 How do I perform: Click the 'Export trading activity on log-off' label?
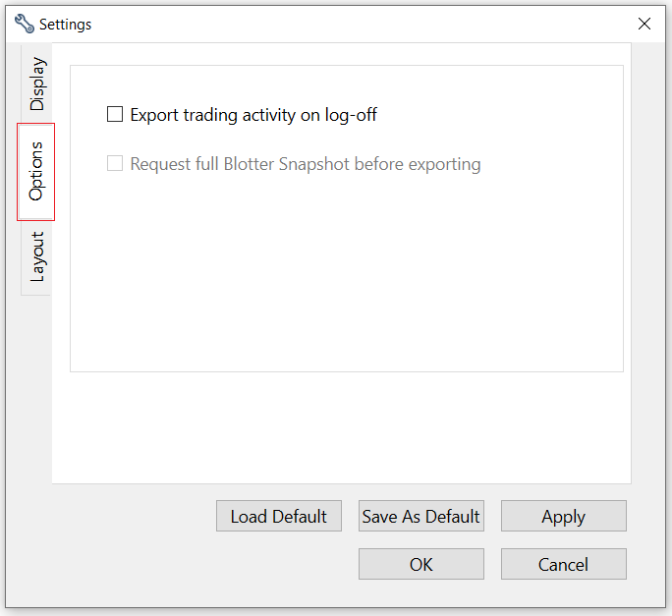click(x=253, y=115)
